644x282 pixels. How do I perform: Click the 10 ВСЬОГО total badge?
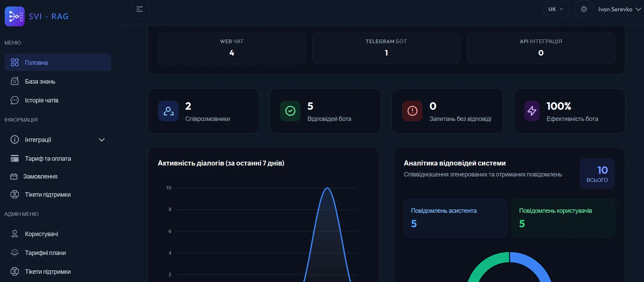(x=597, y=173)
